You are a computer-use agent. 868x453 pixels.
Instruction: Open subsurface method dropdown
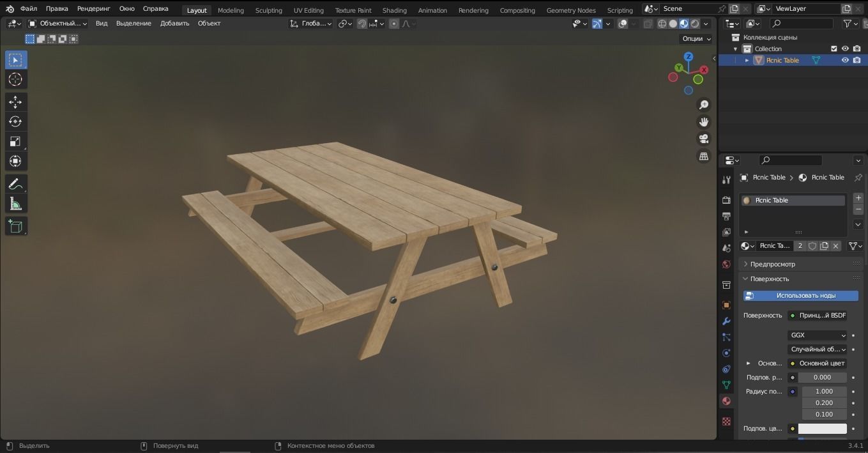tap(818, 349)
